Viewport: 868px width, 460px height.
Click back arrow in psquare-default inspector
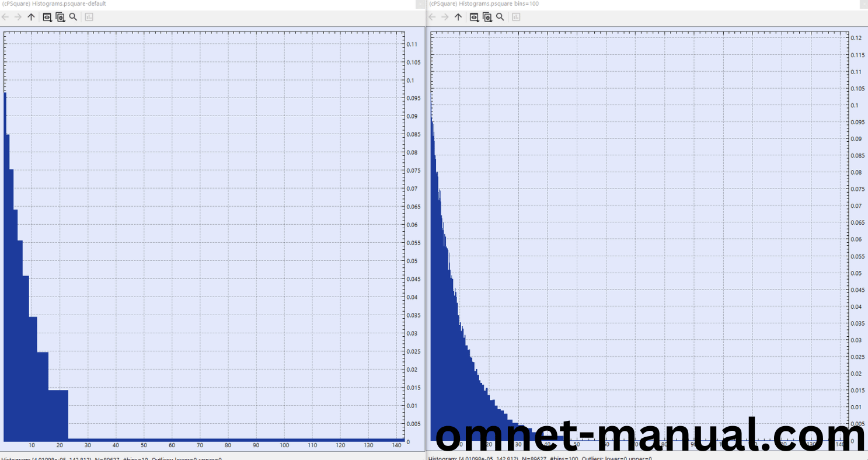tap(6, 17)
